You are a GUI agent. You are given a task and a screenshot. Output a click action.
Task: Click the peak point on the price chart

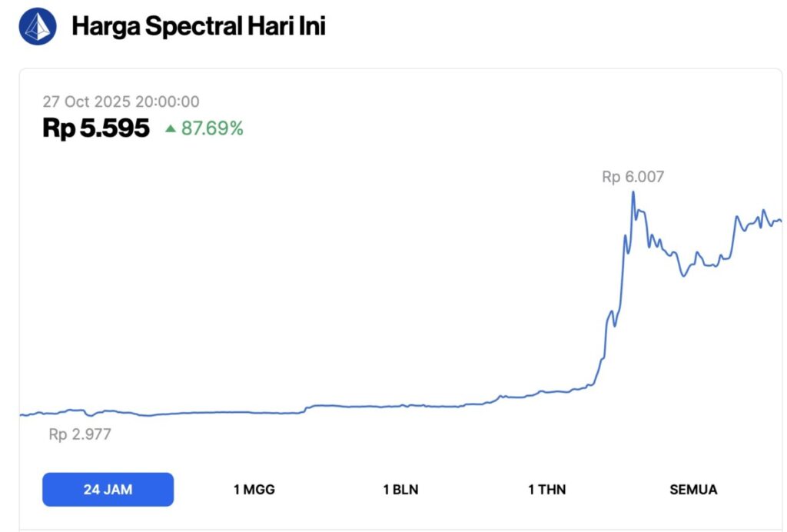(x=633, y=192)
